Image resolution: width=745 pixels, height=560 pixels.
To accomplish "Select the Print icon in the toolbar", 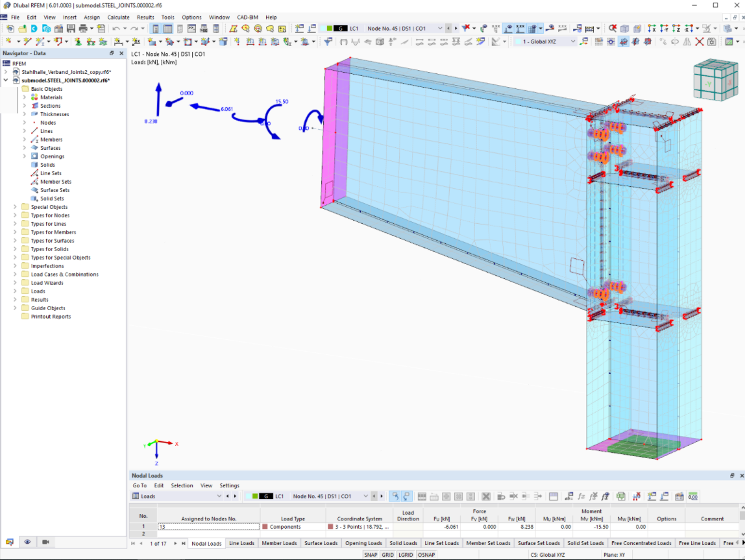I will tap(84, 29).
